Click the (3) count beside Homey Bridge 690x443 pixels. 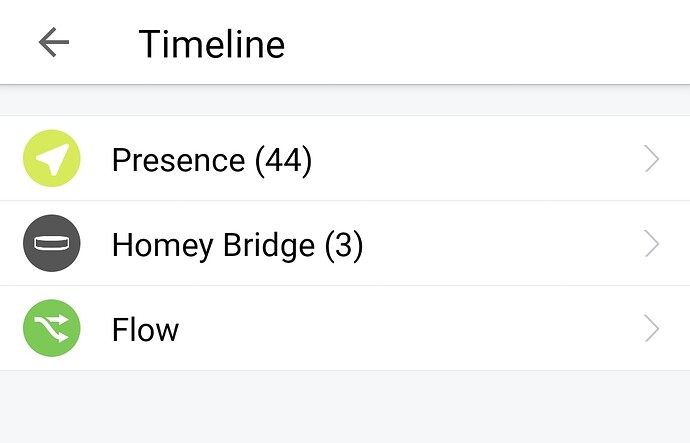click(343, 245)
